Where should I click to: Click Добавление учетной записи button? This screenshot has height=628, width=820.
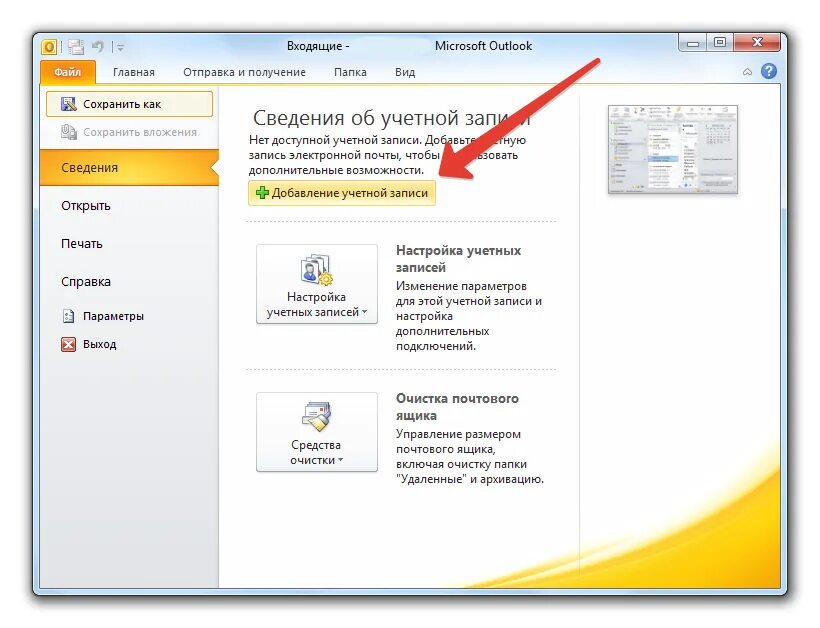pyautogui.click(x=341, y=193)
